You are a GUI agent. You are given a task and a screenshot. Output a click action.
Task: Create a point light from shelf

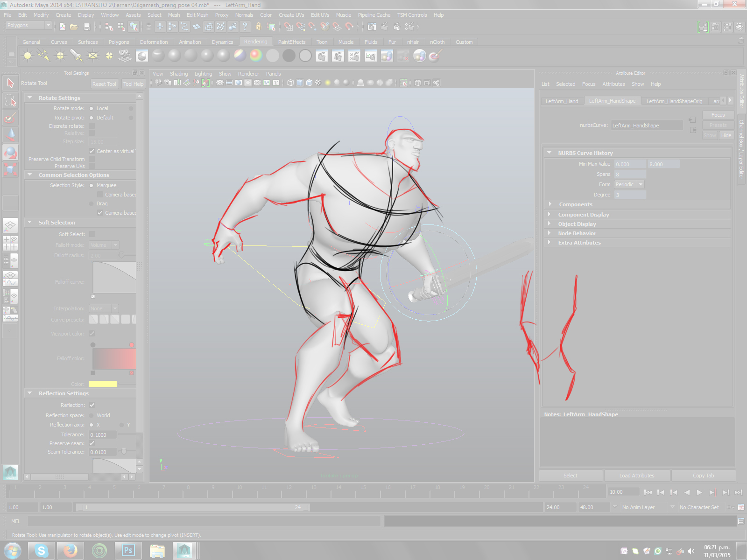tap(60, 56)
